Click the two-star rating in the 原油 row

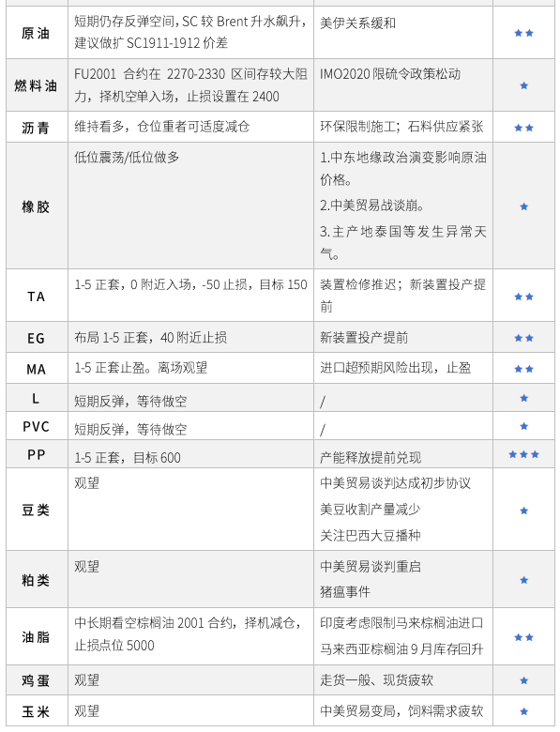point(523,33)
